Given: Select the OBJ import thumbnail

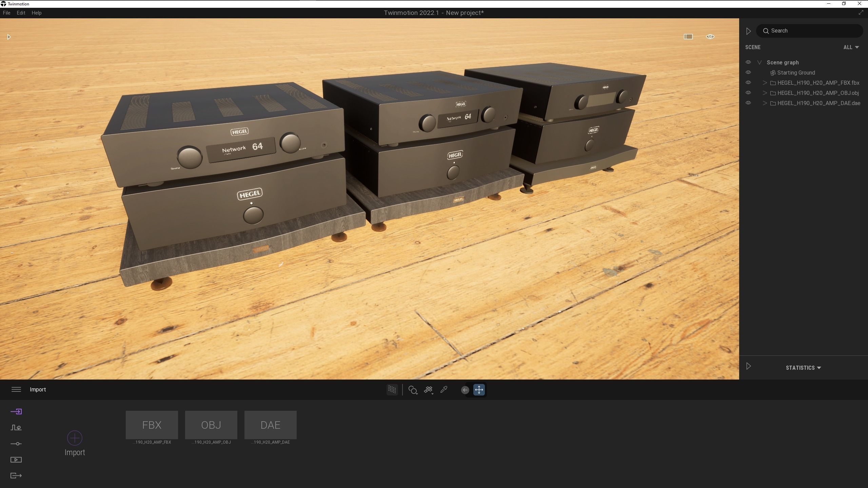Looking at the screenshot, I should pyautogui.click(x=211, y=425).
